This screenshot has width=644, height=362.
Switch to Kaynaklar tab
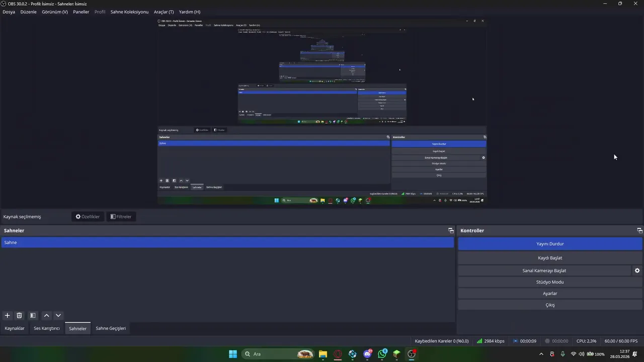(x=15, y=328)
